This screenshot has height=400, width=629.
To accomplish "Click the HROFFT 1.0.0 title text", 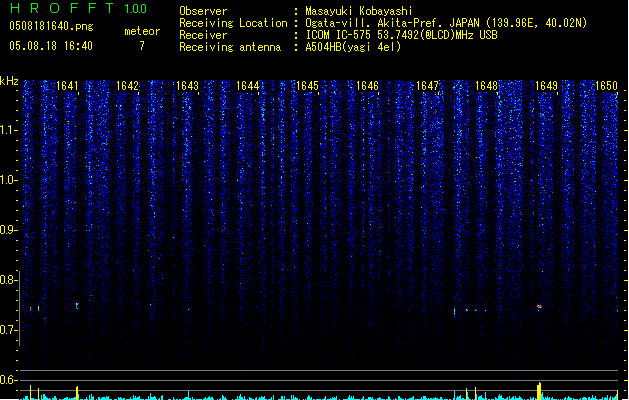I will click(x=78, y=8).
